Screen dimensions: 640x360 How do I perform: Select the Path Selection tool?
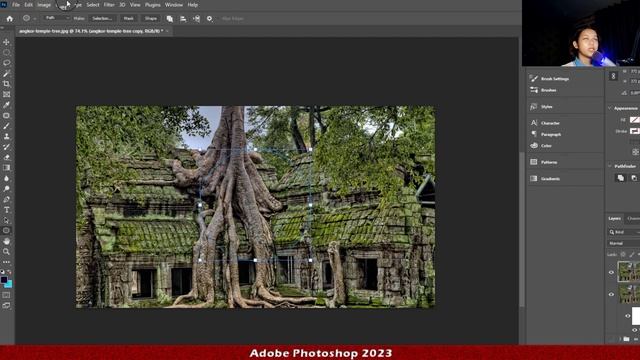[x=6, y=220]
